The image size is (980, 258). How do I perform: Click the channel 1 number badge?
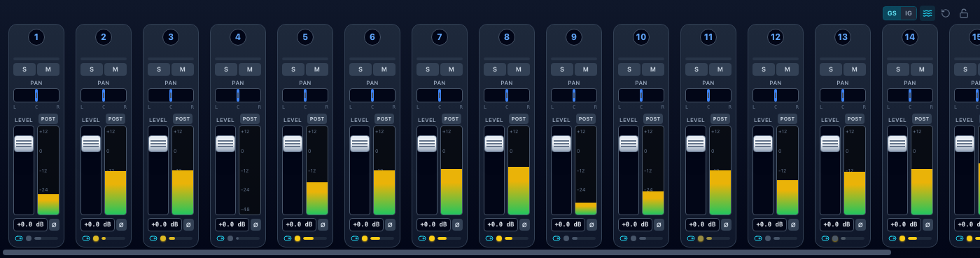(36, 37)
